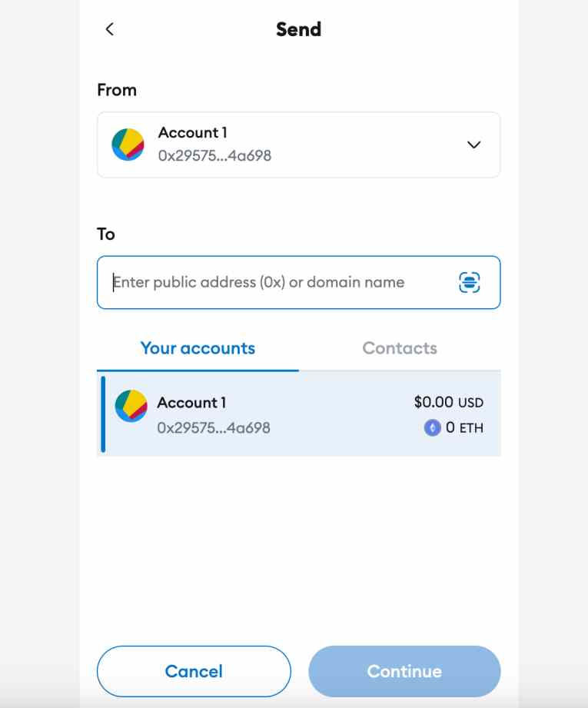
Task: Open QR code scanner in address field
Action: [x=469, y=283]
